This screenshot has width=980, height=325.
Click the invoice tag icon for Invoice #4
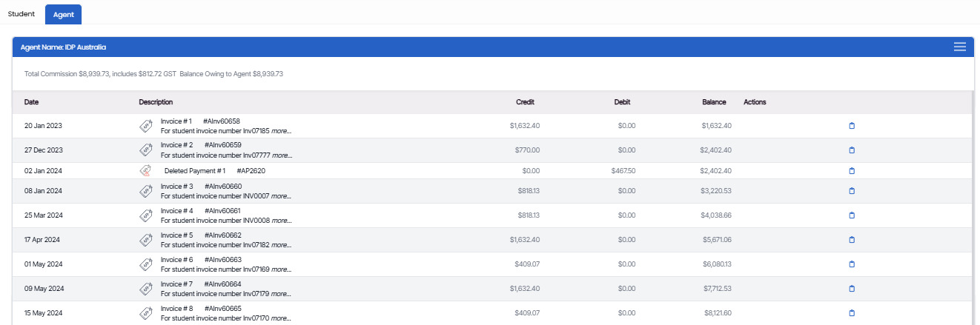click(146, 215)
